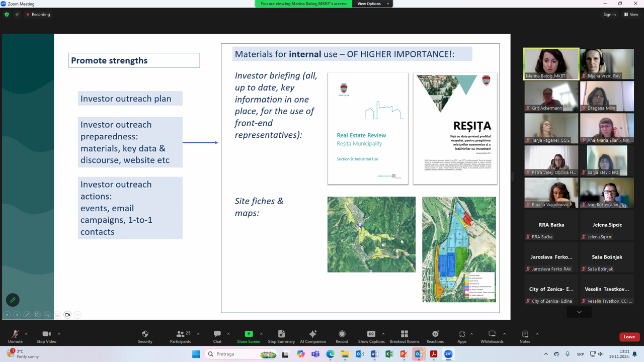Open Word from taskbar

pos(374,354)
